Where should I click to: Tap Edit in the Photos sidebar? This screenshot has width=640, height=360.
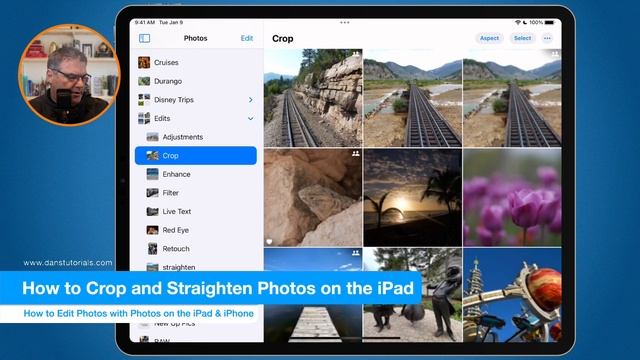click(247, 38)
